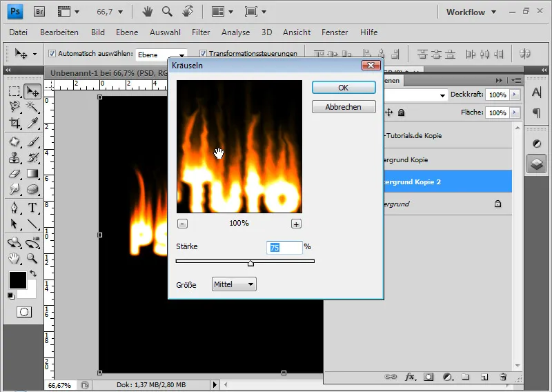Toggle Quick Mask mode
552x392 pixels.
(x=24, y=312)
